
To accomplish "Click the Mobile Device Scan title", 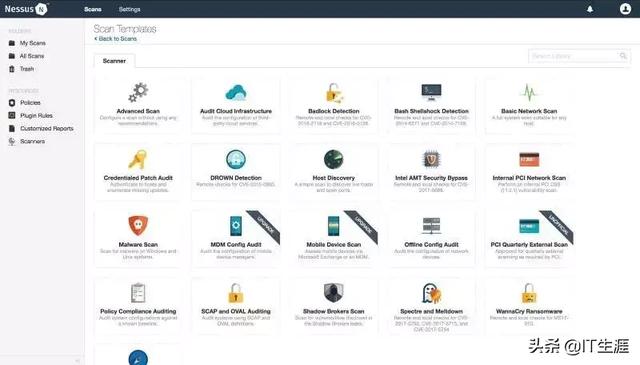I will click(x=333, y=245).
